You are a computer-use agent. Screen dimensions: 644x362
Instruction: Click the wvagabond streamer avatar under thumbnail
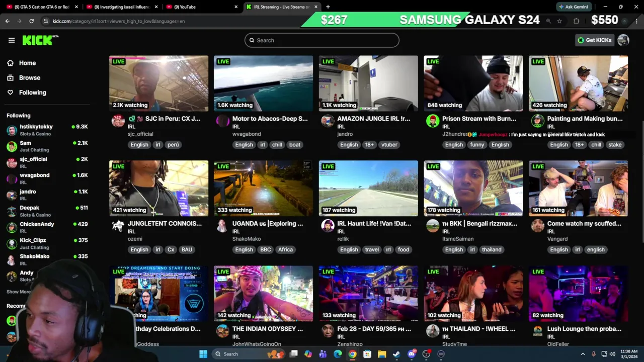click(223, 121)
